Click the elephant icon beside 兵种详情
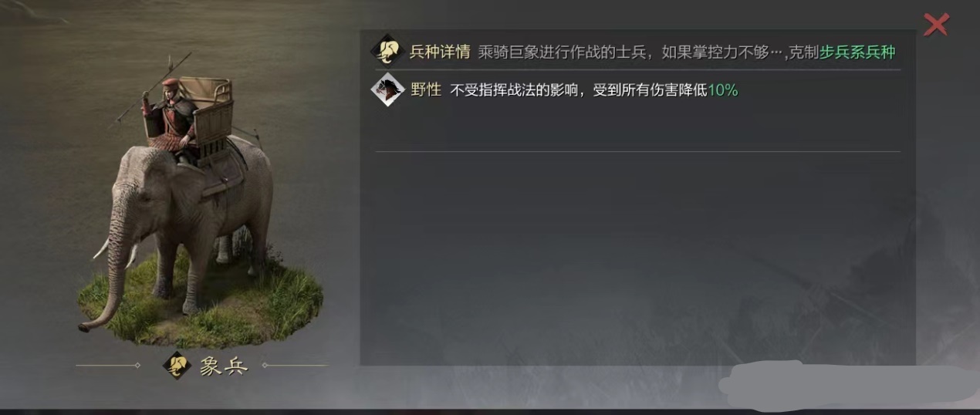The height and width of the screenshot is (415, 980). [387, 52]
